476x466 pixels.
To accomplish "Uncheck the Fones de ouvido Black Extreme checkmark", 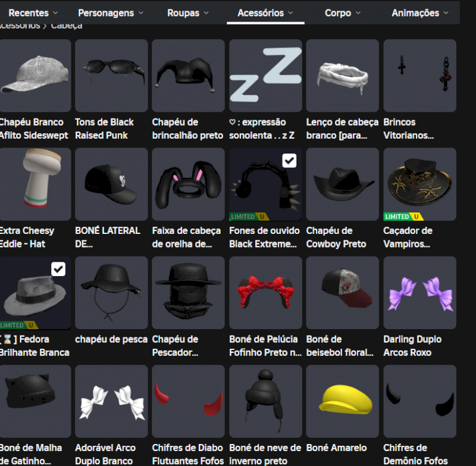I will click(289, 161).
